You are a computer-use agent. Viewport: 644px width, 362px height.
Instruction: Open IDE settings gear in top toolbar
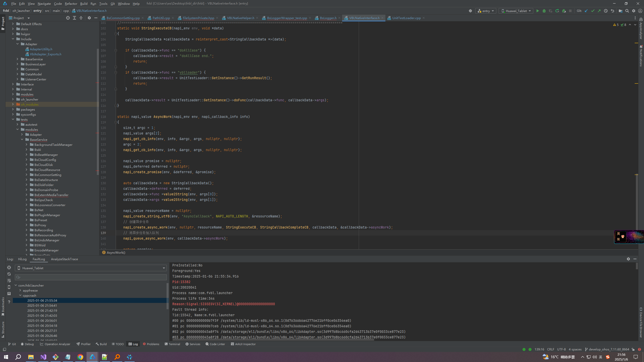point(634,11)
